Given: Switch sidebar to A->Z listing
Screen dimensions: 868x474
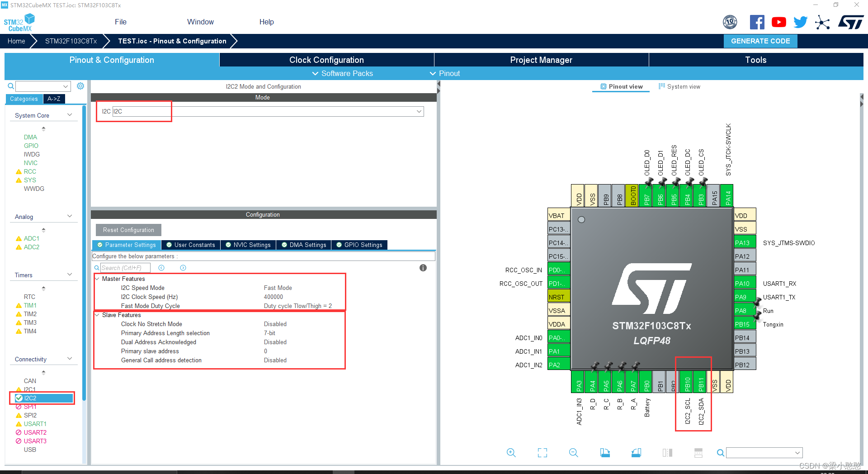Looking at the screenshot, I should (54, 99).
